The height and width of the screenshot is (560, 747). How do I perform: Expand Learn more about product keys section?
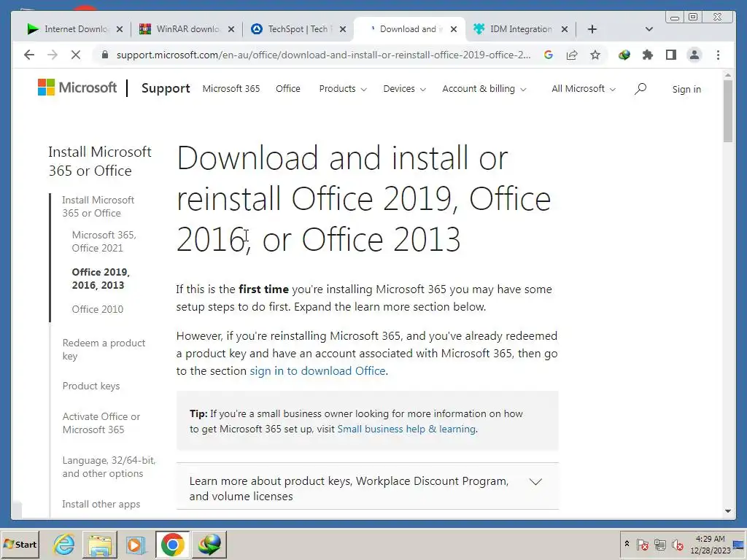[x=368, y=488]
